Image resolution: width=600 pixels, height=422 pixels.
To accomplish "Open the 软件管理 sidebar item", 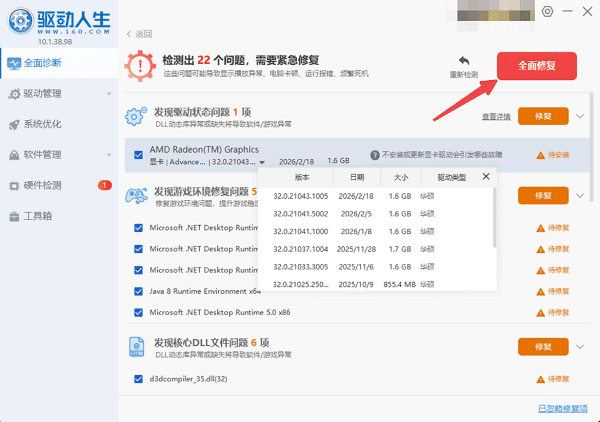I will click(59, 155).
